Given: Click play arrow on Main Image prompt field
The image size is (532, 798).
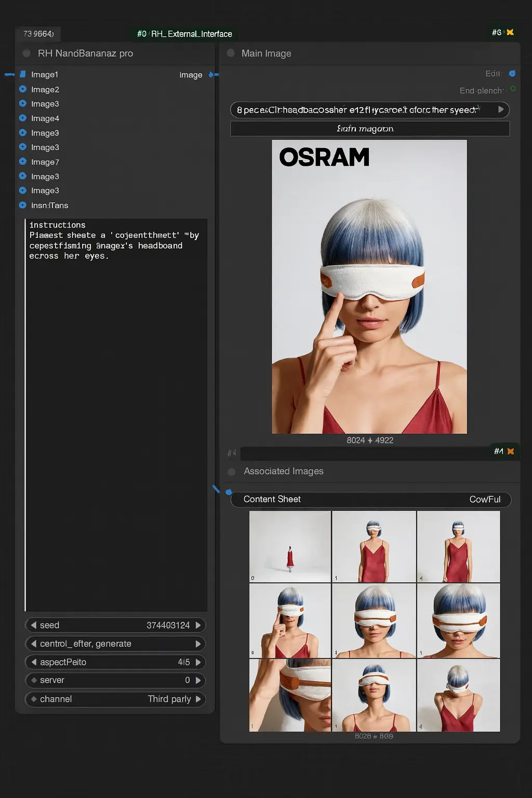Looking at the screenshot, I should point(501,110).
